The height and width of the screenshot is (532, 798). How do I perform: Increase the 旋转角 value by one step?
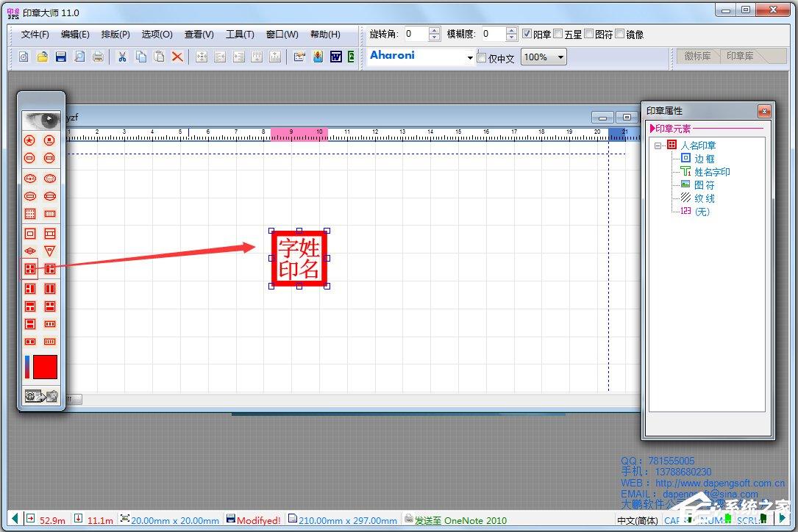(x=434, y=31)
